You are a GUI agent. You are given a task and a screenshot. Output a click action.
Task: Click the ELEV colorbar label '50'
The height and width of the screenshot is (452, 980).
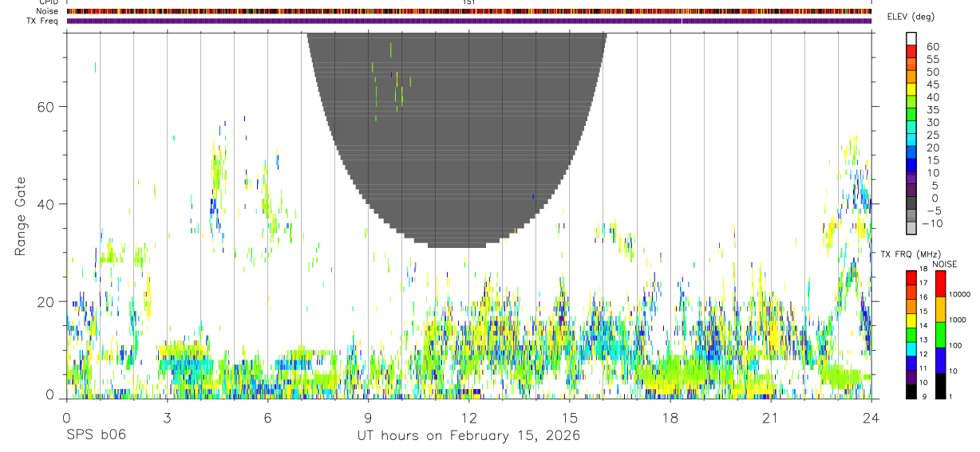[932, 72]
